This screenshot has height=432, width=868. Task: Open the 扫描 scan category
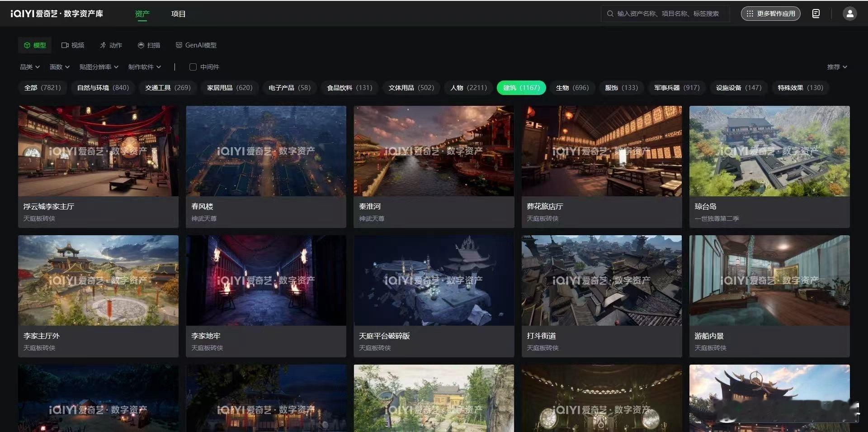pyautogui.click(x=149, y=45)
